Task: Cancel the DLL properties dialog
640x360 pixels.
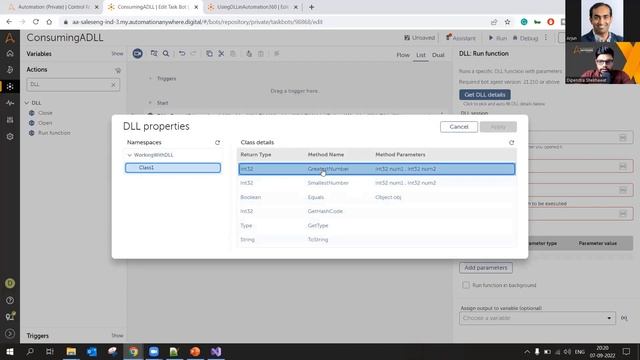Action: click(x=459, y=127)
